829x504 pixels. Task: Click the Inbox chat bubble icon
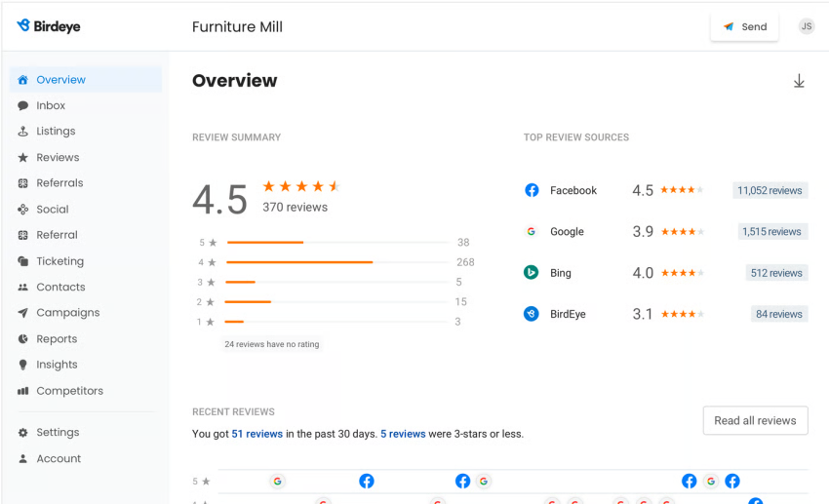coord(22,105)
